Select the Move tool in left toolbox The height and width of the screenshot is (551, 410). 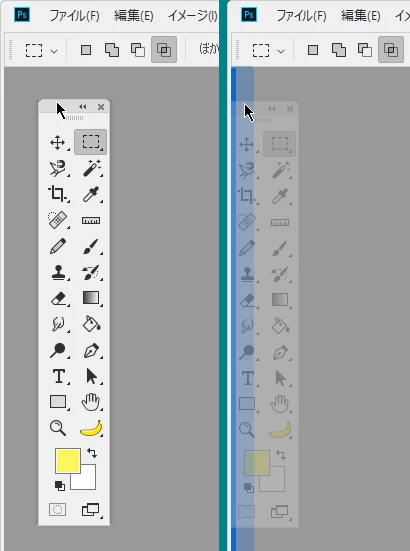[x=57, y=143]
